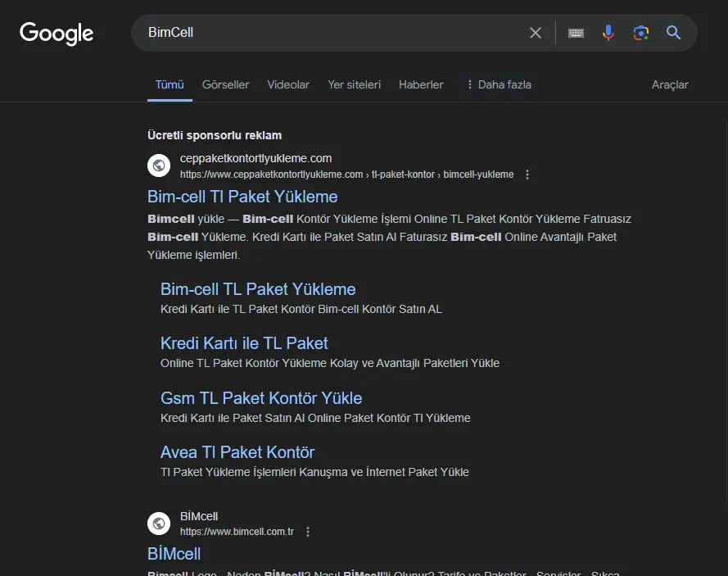Screen dimensions: 728x576
Task: Click the ceppaketkontortlyukleme.com breadcrumb URL
Action: [x=347, y=175]
